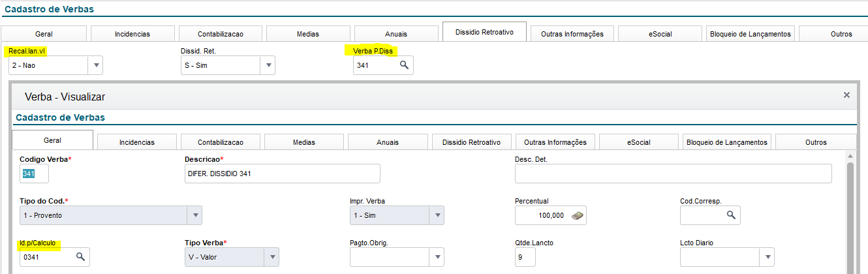
Task: Open the dialog's eSocial tab
Action: point(639,142)
